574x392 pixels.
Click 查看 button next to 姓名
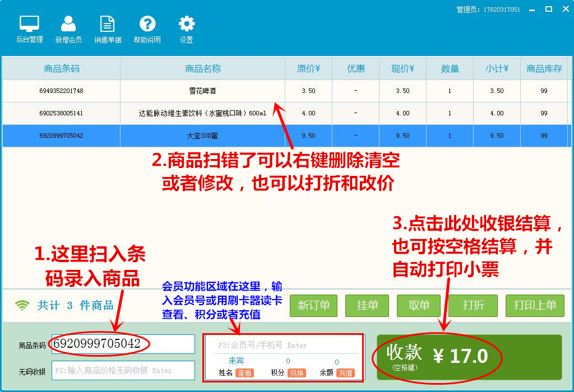244,373
